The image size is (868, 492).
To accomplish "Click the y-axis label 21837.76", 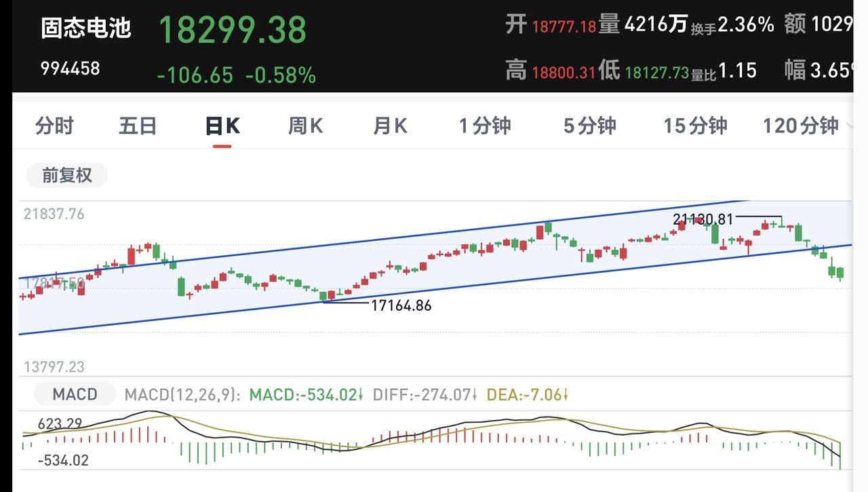I will click(54, 214).
